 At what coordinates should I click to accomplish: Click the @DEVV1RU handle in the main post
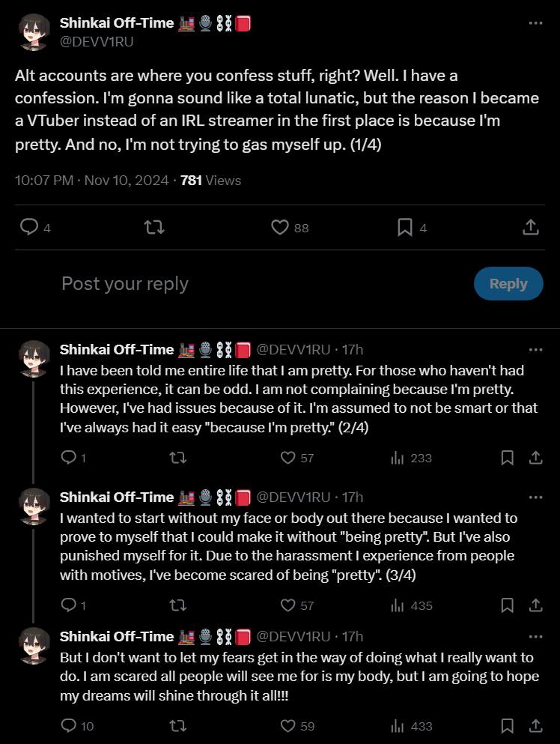pos(96,41)
